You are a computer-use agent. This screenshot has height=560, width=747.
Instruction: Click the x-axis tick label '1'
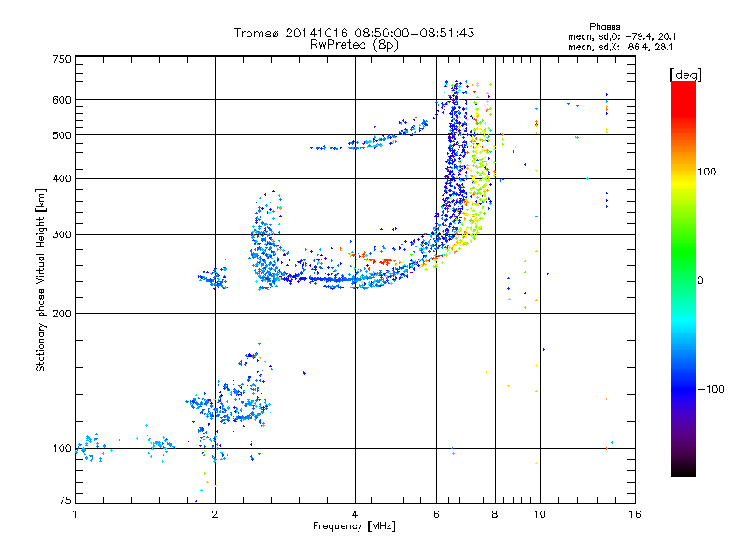tap(75, 514)
